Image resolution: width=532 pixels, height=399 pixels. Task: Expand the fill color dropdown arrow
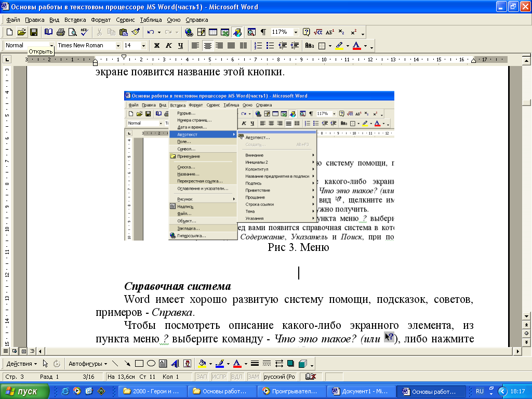pos(210,364)
